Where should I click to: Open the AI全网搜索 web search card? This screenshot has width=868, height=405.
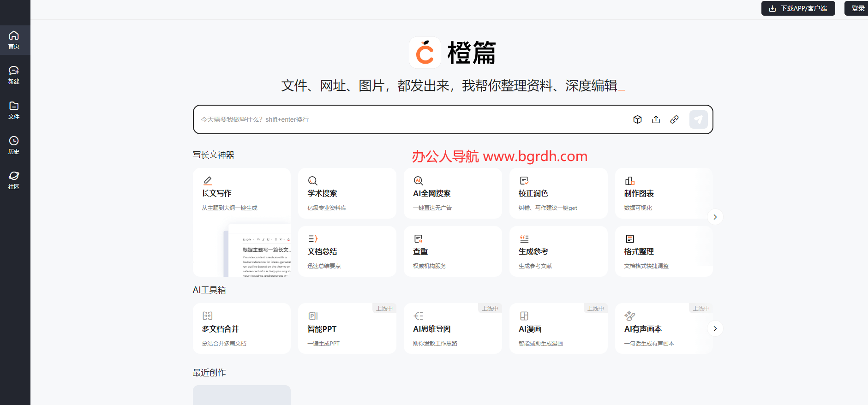pyautogui.click(x=452, y=193)
